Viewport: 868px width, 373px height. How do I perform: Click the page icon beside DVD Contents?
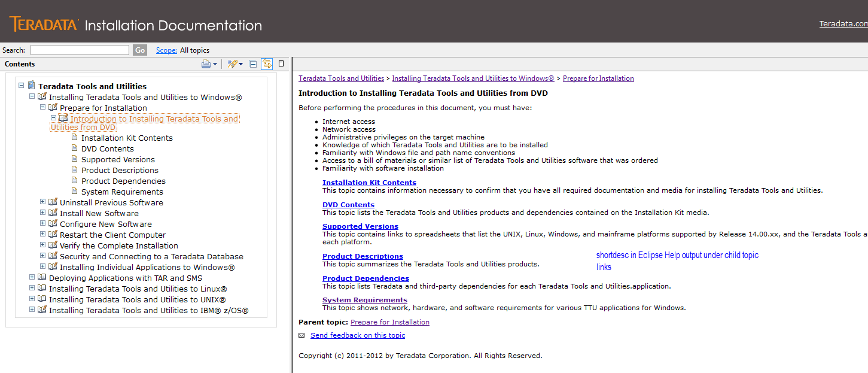75,148
